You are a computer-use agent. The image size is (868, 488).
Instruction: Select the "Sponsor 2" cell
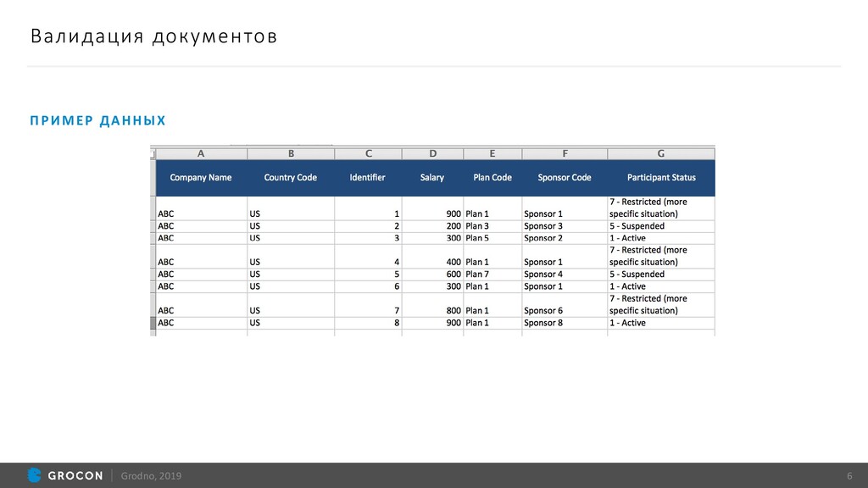pos(565,238)
